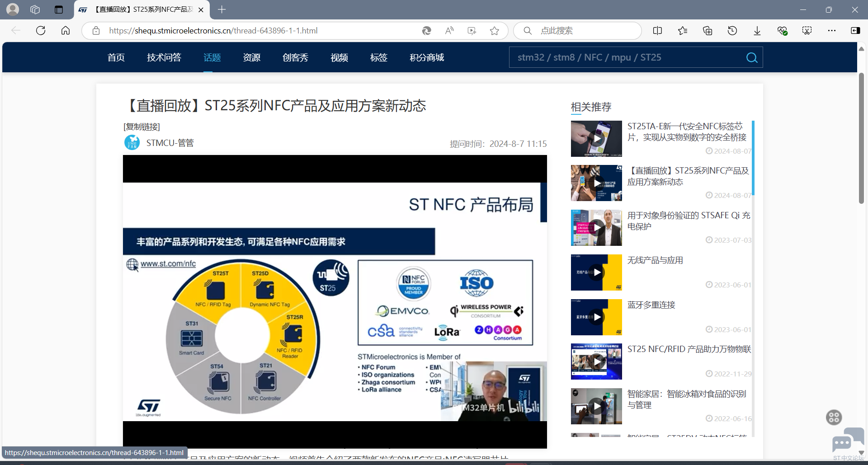Open the floating chat bubble icon
Viewport: 868px width, 465px height.
848,440
